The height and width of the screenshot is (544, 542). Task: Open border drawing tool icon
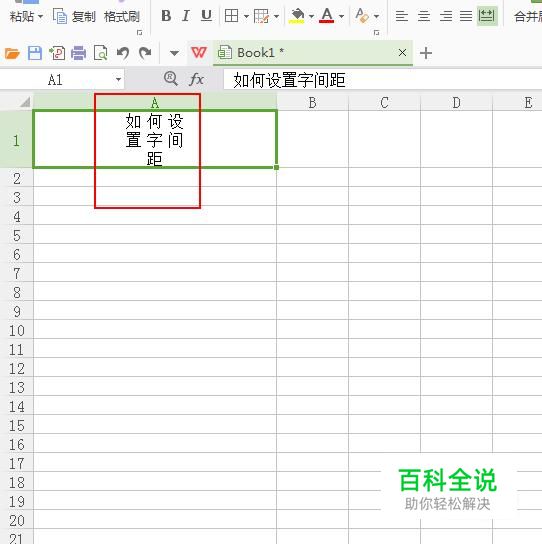(x=261, y=16)
